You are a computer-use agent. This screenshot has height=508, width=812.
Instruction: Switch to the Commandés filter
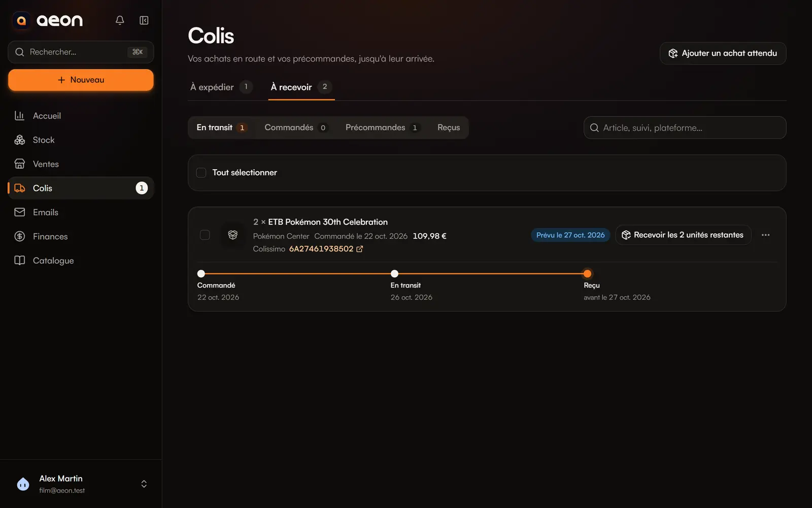click(296, 128)
